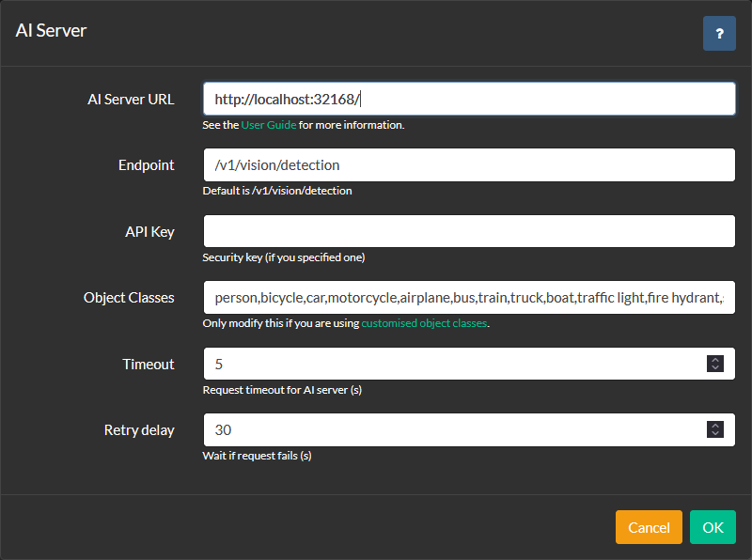Select the Object Classes text field
This screenshot has width=752, height=560.
tap(469, 297)
